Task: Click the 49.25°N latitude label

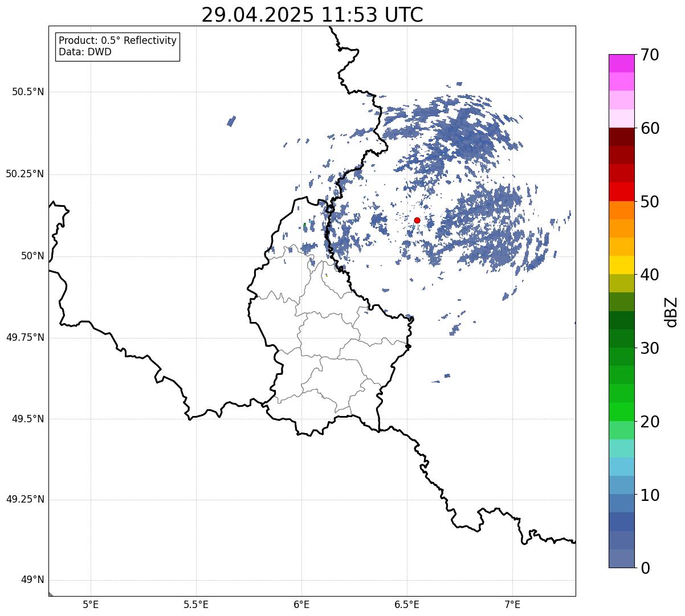Action: click(x=25, y=499)
